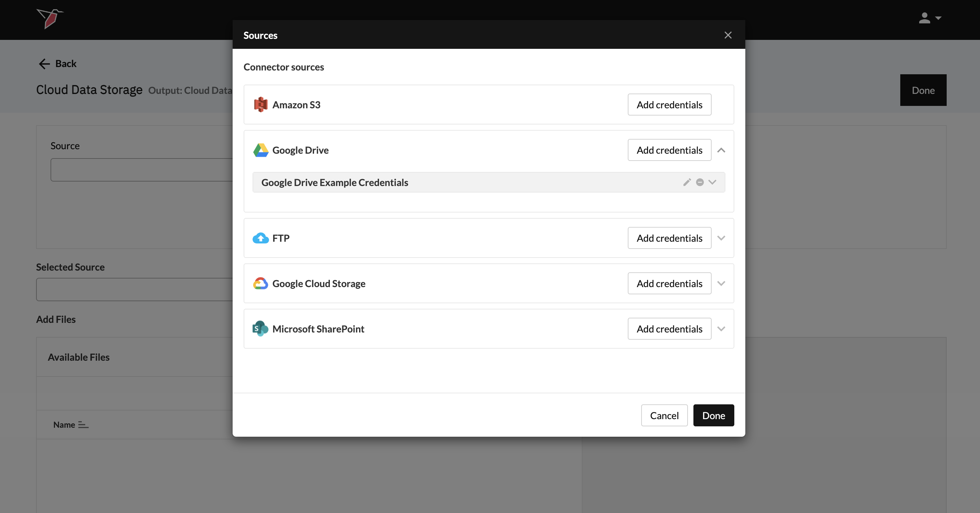Close the Sources dialog with X
The height and width of the screenshot is (513, 980).
pyautogui.click(x=728, y=35)
